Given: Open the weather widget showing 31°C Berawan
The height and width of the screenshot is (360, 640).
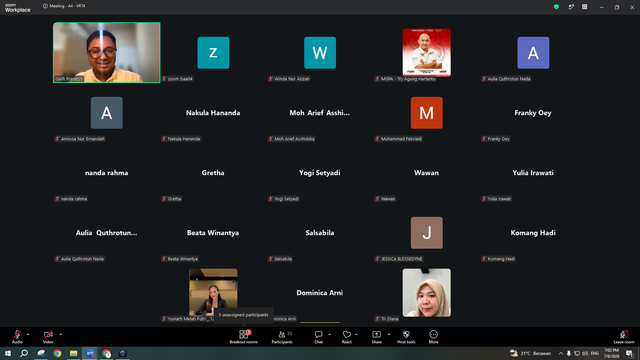Looking at the screenshot, I should tap(531, 353).
